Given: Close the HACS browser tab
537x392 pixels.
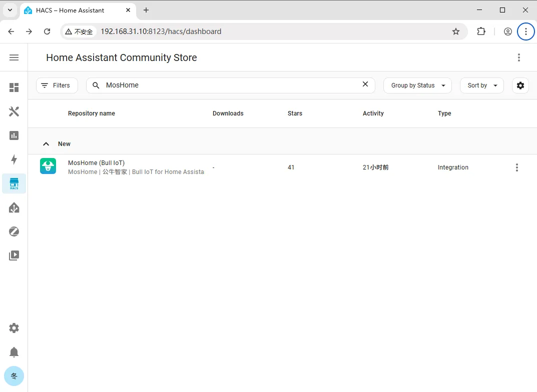Looking at the screenshot, I should tap(128, 10).
